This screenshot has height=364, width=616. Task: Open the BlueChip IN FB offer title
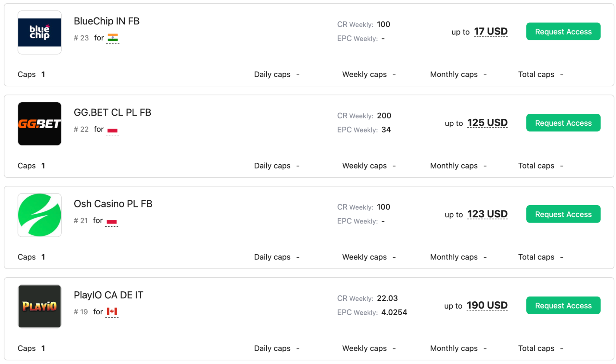click(x=107, y=21)
